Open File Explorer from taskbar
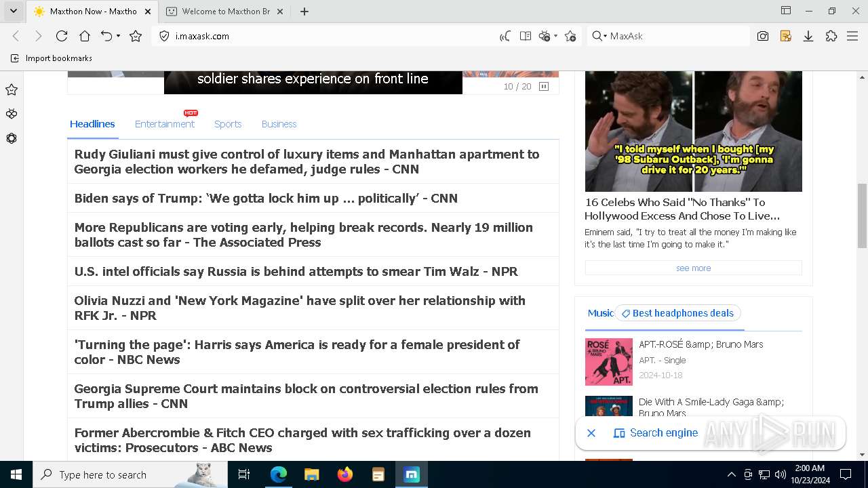 coord(312,474)
